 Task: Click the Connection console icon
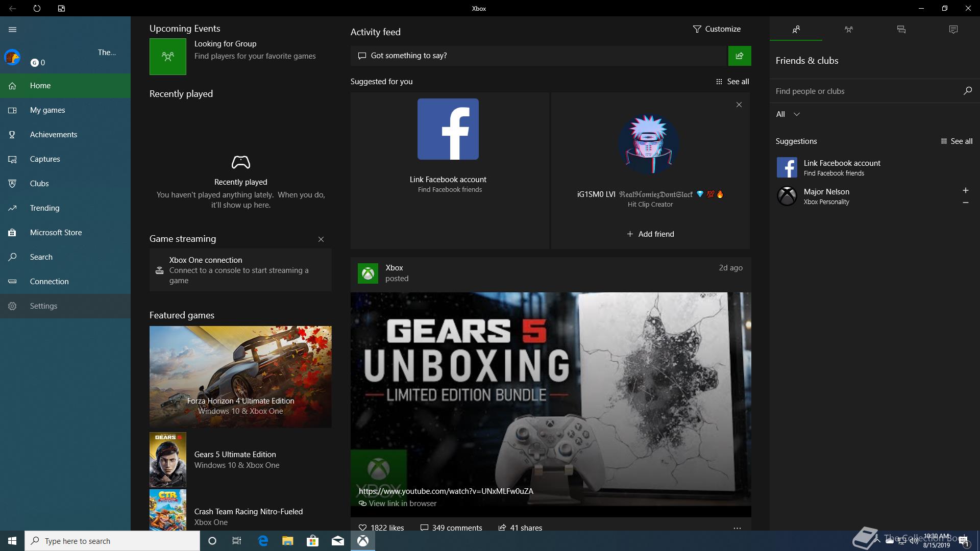[12, 282]
